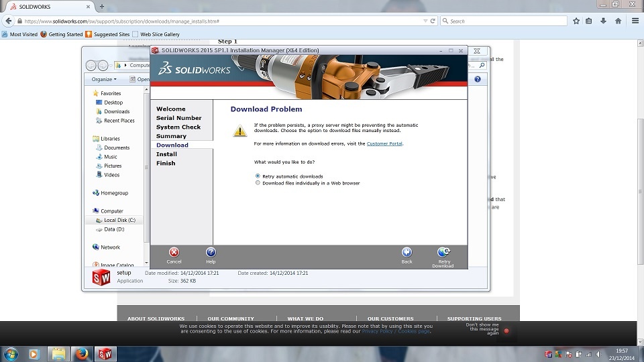Open Most Visited bookmarks
The image size is (644, 362).
(19, 34)
